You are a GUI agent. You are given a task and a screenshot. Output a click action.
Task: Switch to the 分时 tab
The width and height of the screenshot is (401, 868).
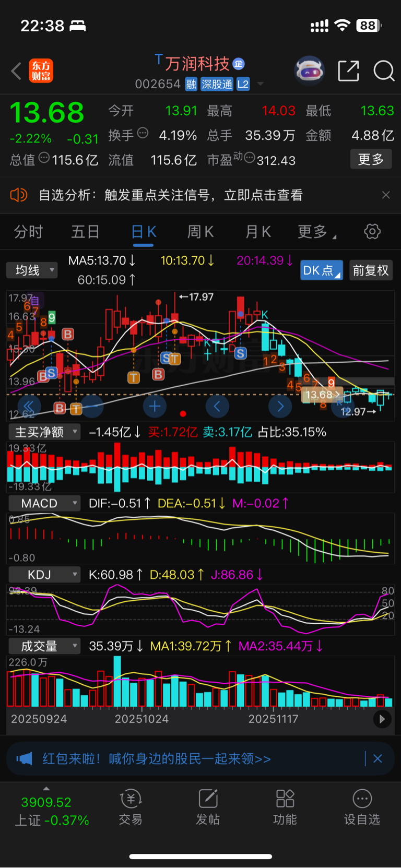point(28,232)
